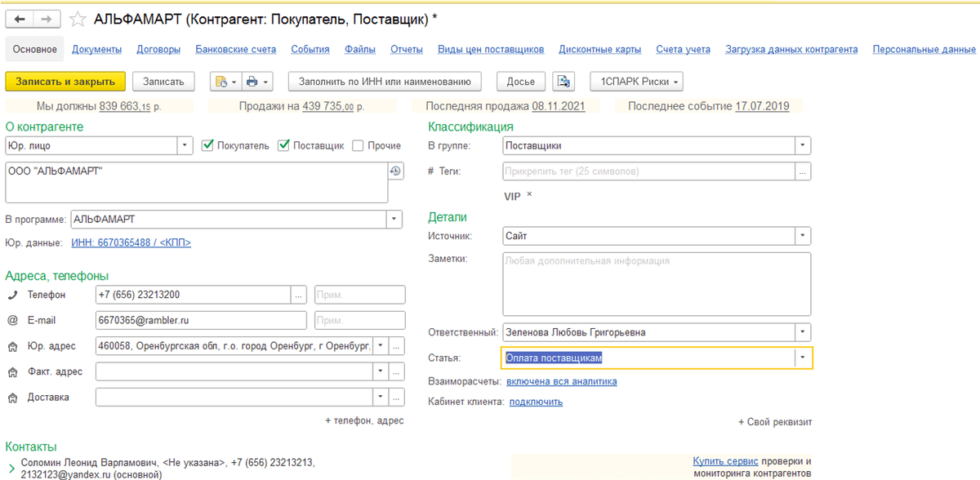Viewport: 980px width, 480px height.
Task: Open the Загрузка данных контрагента tab
Action: point(791,49)
